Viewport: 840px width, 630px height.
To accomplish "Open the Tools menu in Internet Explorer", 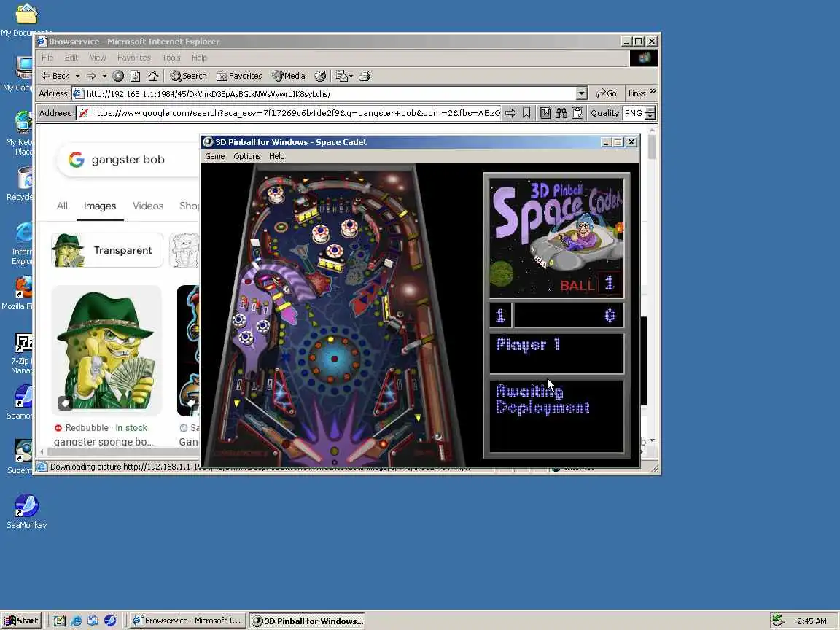I will 171,58.
